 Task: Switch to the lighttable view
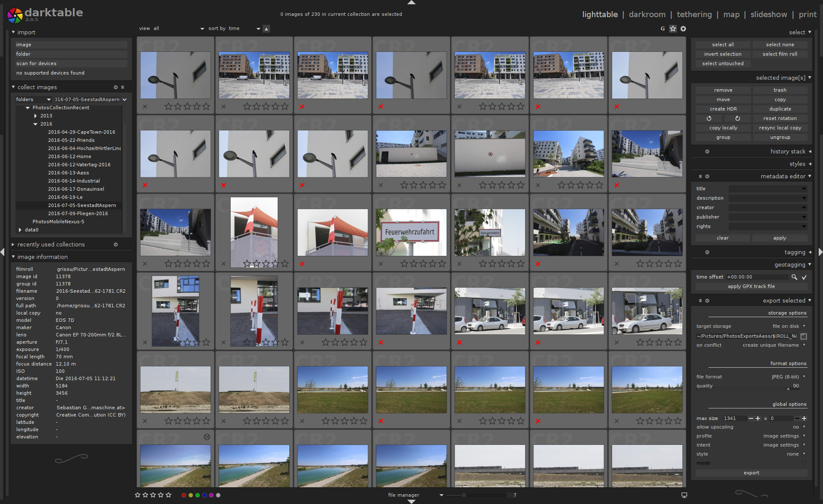[600, 15]
